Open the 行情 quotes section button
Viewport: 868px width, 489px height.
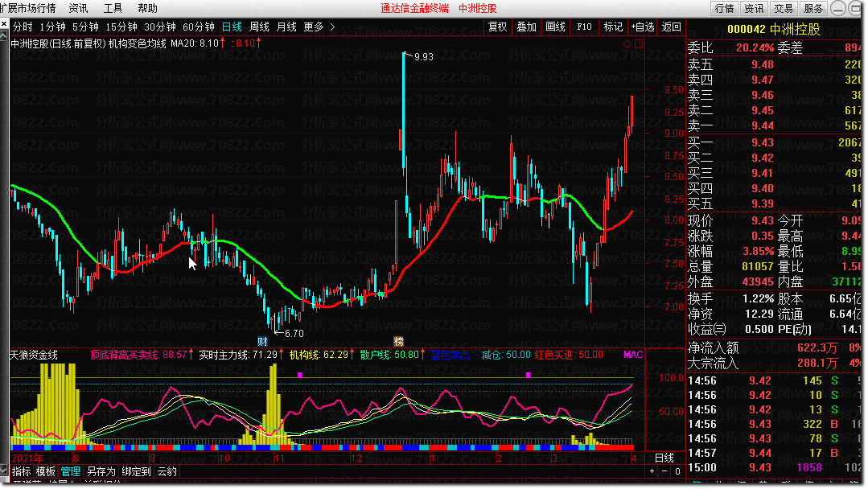pyautogui.click(x=724, y=8)
